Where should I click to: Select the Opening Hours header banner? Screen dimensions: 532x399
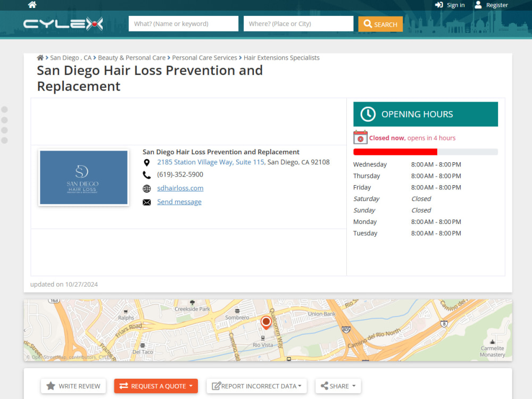click(426, 114)
